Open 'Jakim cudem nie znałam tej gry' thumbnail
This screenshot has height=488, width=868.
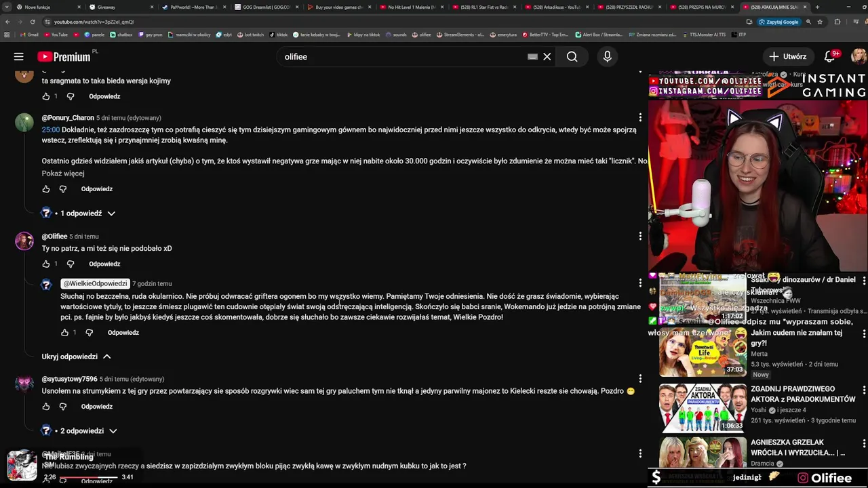[703, 352]
